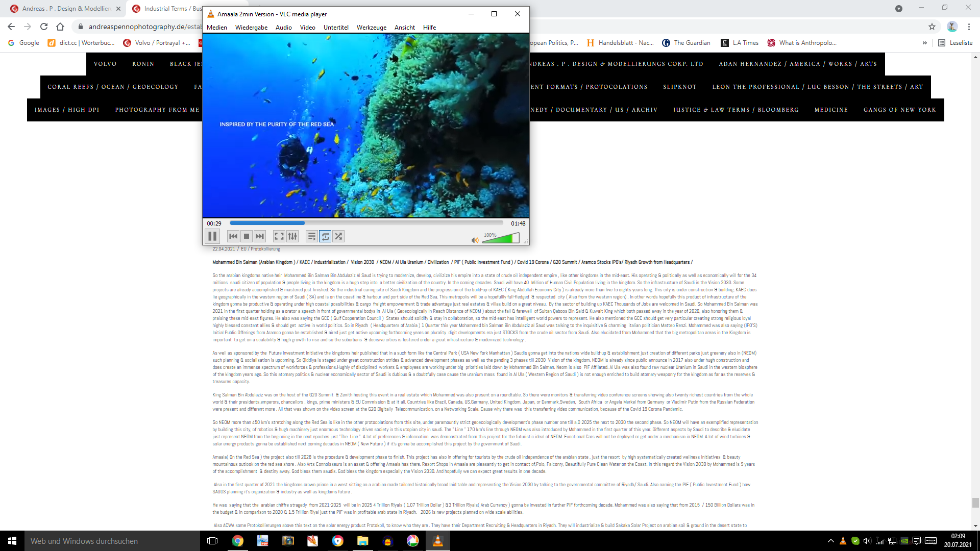Reload the Chrome page
The width and height of the screenshot is (980, 551).
tap(44, 27)
